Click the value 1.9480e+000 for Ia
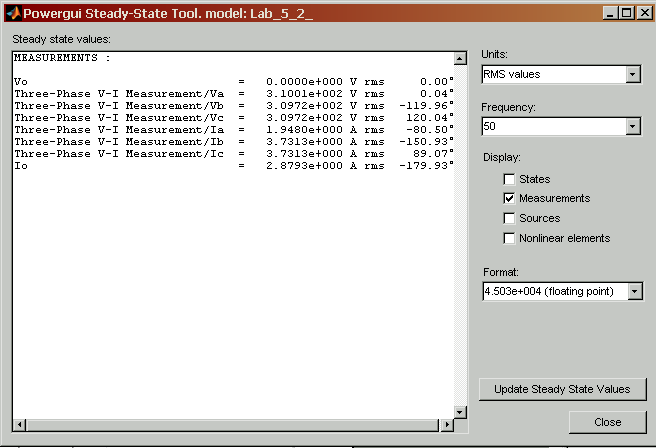Viewport: 656px width, 448px height. coord(304,130)
